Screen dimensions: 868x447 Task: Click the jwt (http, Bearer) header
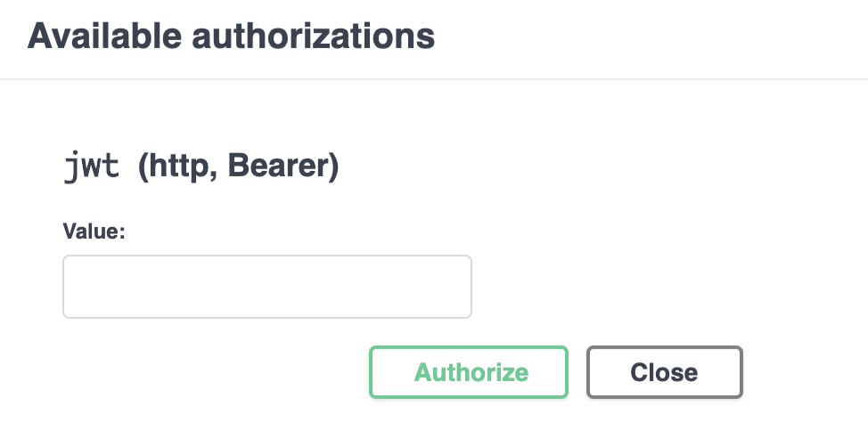click(201, 167)
